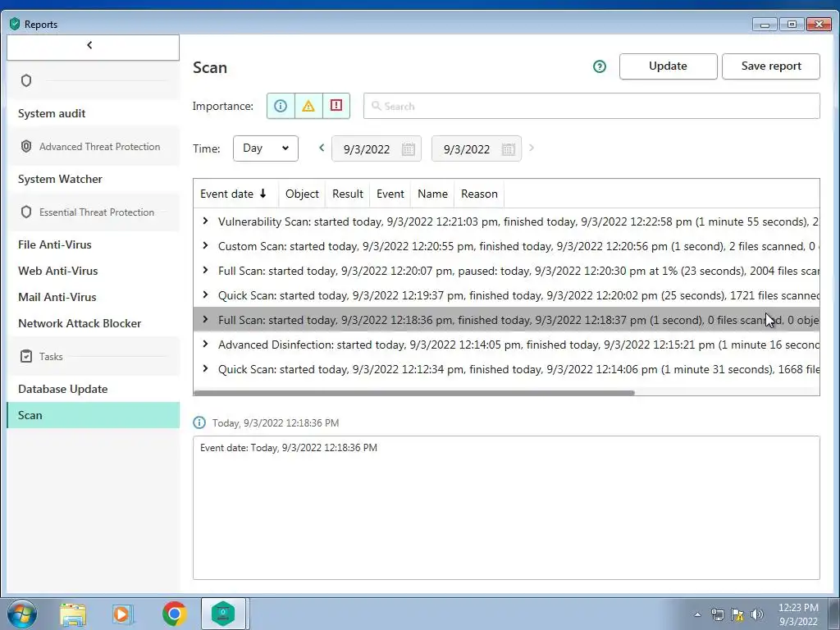This screenshot has width=840, height=630.
Task: Select Vulnerability Scan report entry text
Action: [x=518, y=221]
